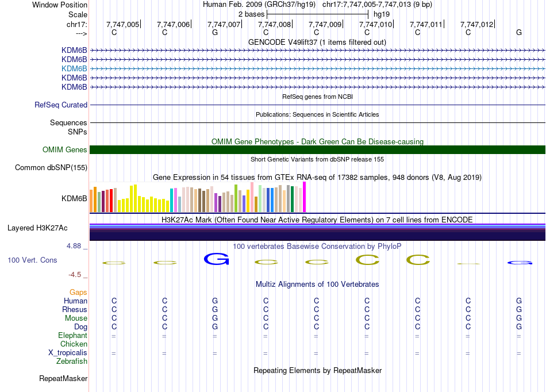Click the Scale label
This screenshot has width=546, height=392.
pos(78,14)
